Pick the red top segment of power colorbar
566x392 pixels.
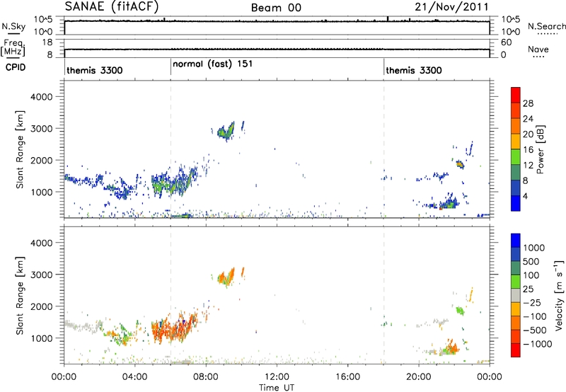pos(516,95)
